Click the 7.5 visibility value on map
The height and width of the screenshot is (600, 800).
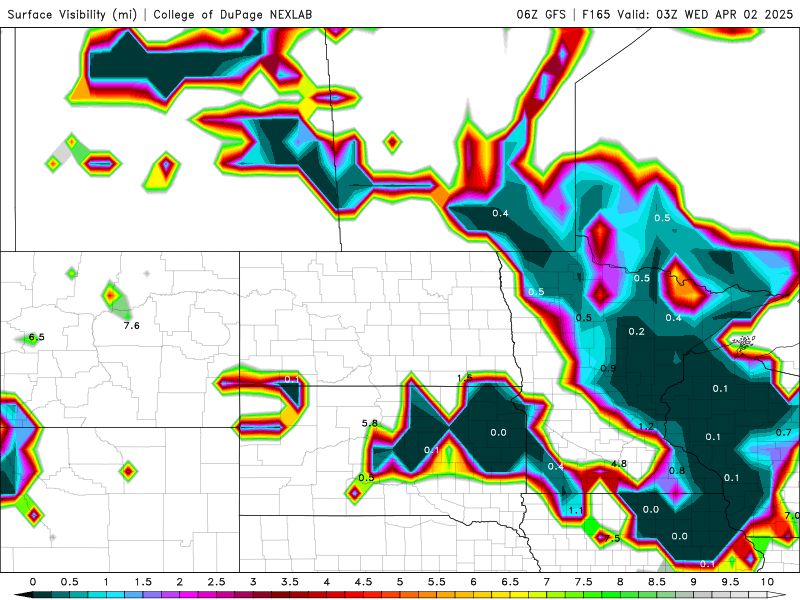pos(612,538)
